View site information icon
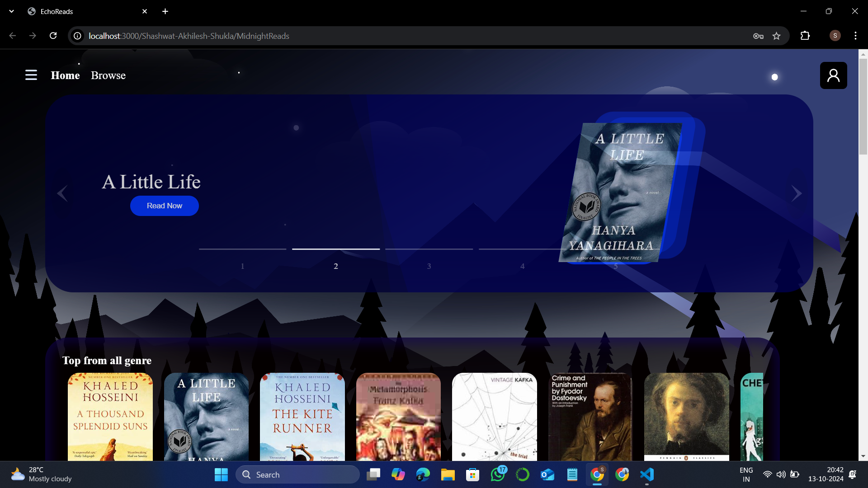868x488 pixels. click(78, 36)
